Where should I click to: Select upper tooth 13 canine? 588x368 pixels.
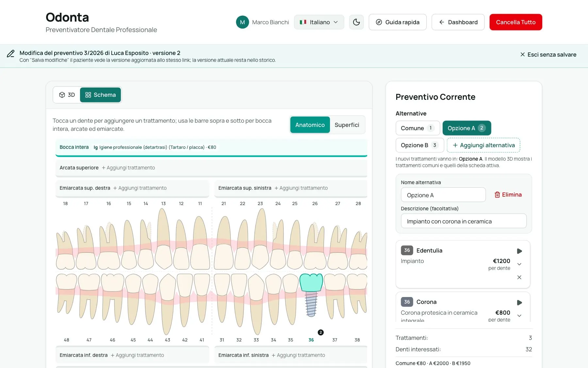163,239
